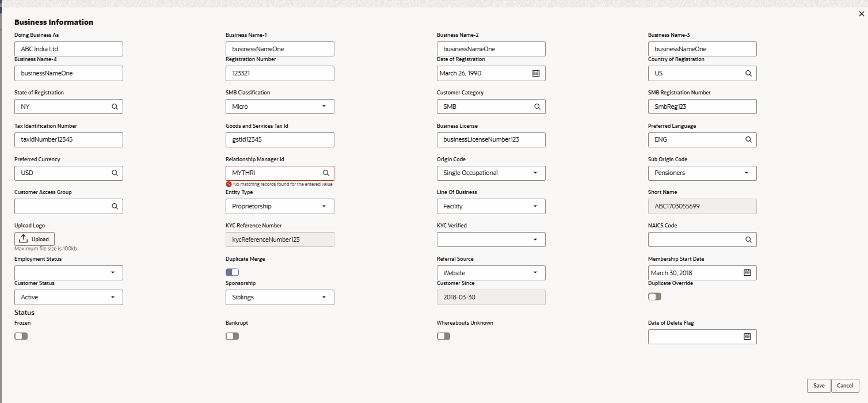Click the Upload logo button
The image size is (868, 403).
35,239
